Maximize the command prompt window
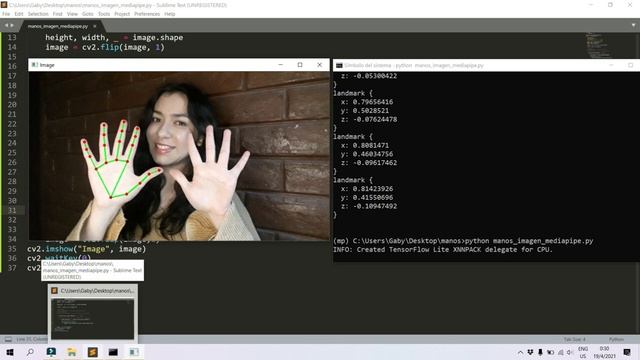640x360 pixels. click(x=631, y=65)
